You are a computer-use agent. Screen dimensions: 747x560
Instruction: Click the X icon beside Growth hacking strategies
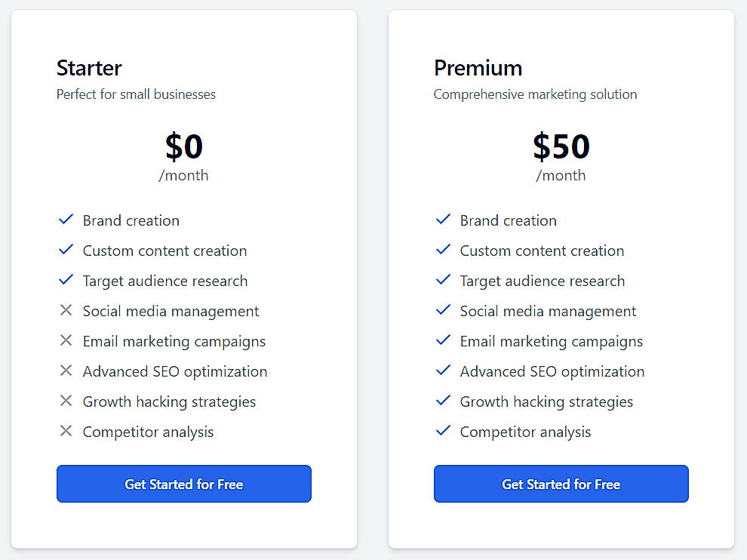[x=66, y=401]
